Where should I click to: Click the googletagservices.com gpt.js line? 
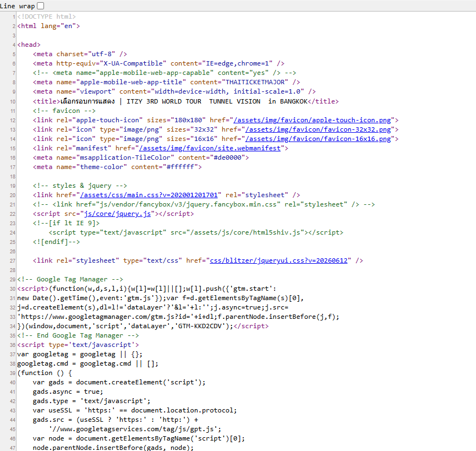(135, 430)
